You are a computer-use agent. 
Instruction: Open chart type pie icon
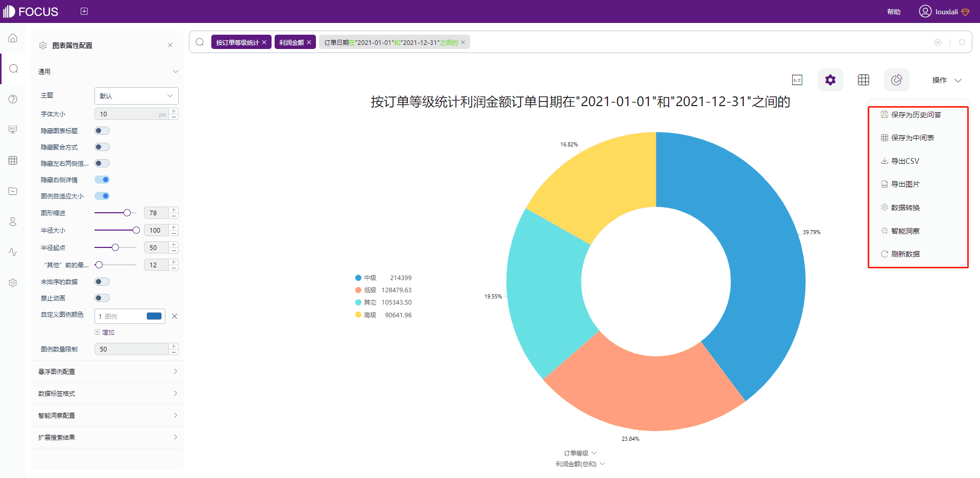(897, 80)
